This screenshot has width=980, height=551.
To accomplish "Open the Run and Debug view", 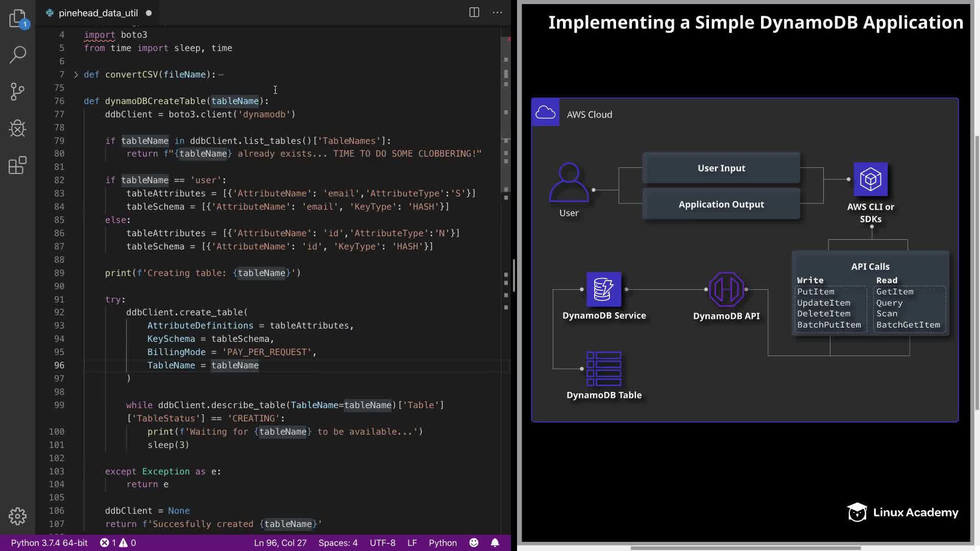I will tap(17, 128).
